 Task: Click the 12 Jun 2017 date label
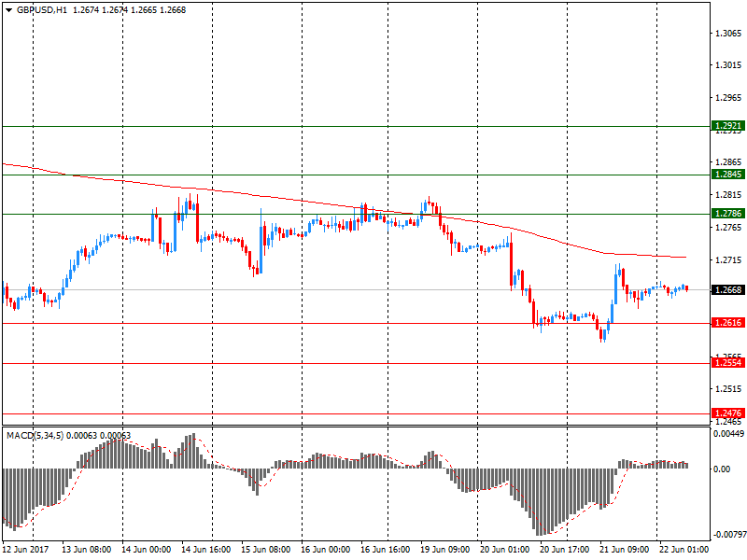(x=26, y=550)
